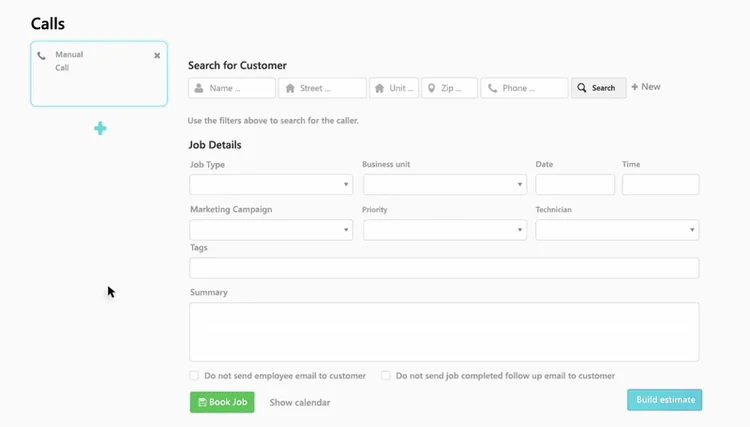Open the Marketing Campaign dropdown
Screen dimensions: 750x427
click(x=271, y=230)
